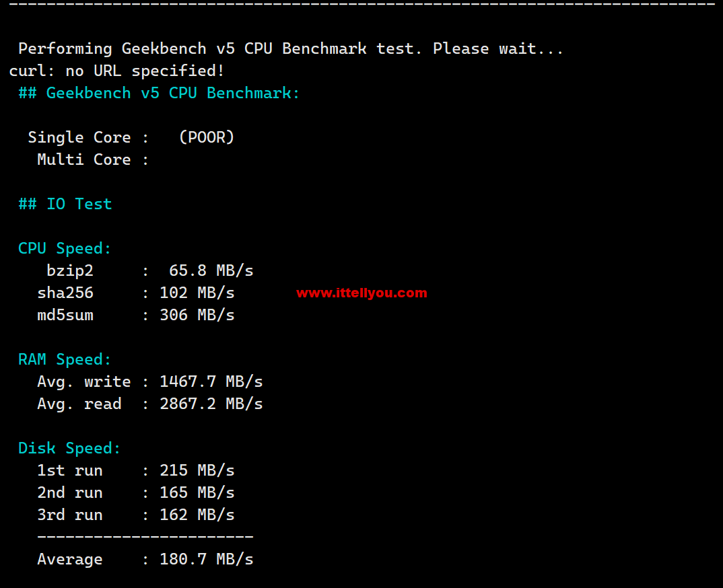This screenshot has width=723, height=588.
Task: Click the 'sha256' label
Action: point(65,293)
